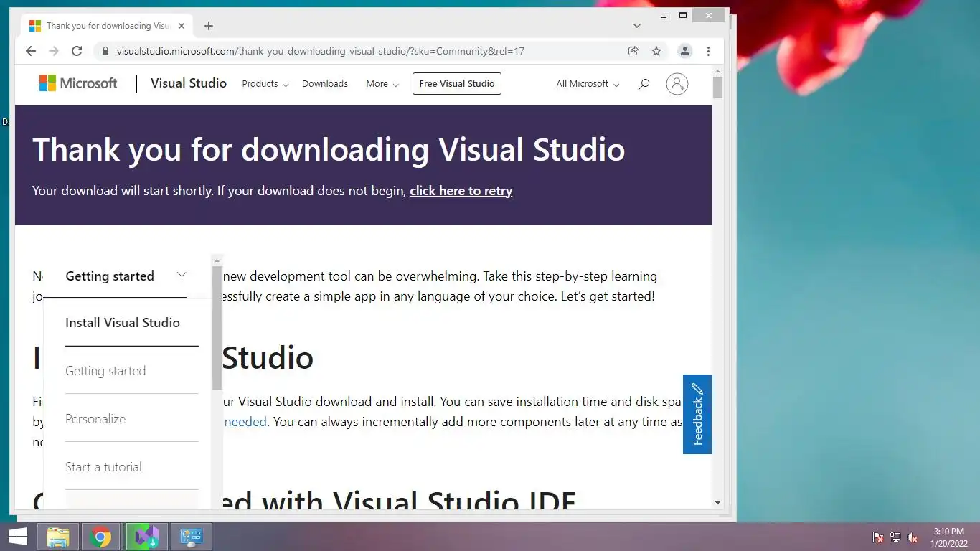Click the 'needed' hyperlink in paragraph
Screen dimensions: 980x551
click(x=245, y=422)
